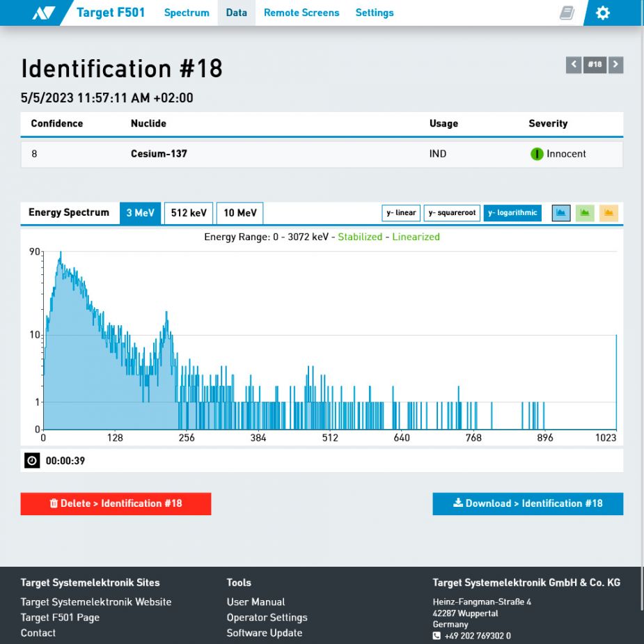
Task: Open the Contact footer link
Action: [38, 633]
